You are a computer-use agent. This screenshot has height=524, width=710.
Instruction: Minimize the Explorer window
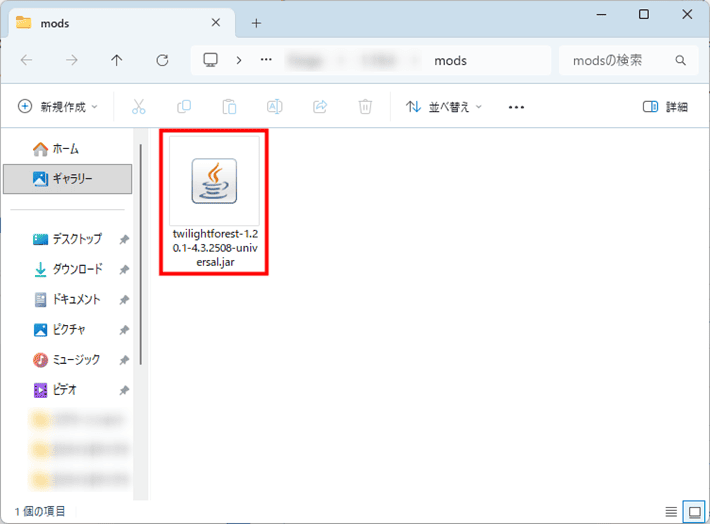coord(601,14)
